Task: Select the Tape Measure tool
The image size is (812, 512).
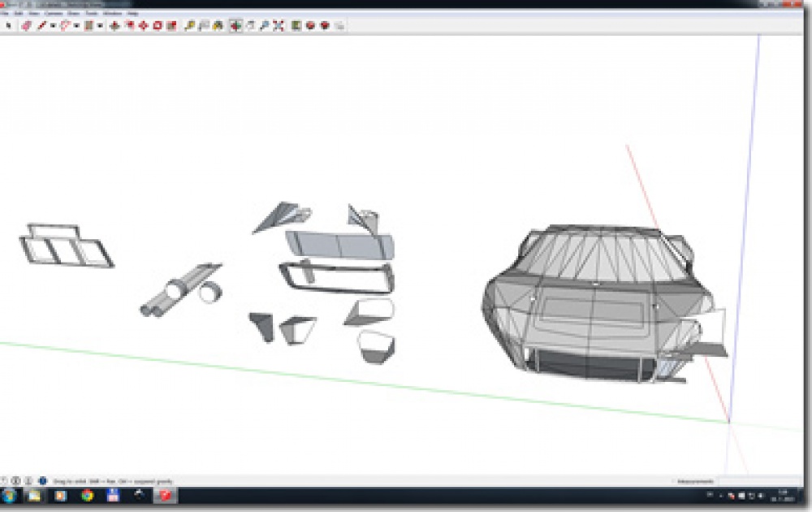Action: (189, 25)
